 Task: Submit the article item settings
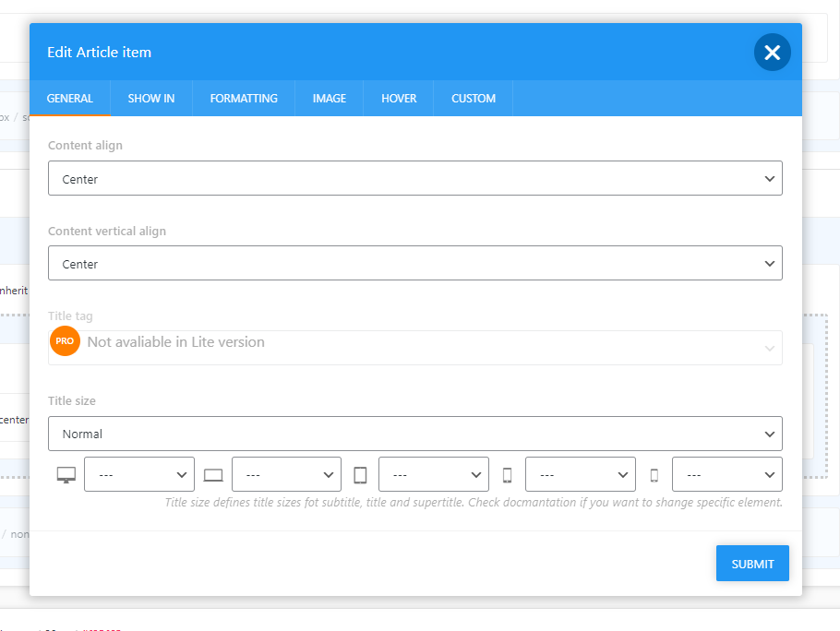coord(752,564)
